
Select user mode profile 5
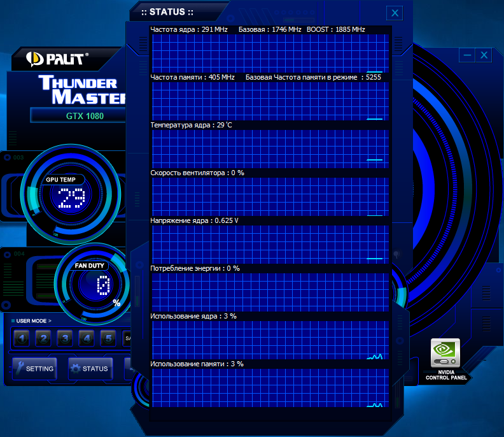coord(108,338)
